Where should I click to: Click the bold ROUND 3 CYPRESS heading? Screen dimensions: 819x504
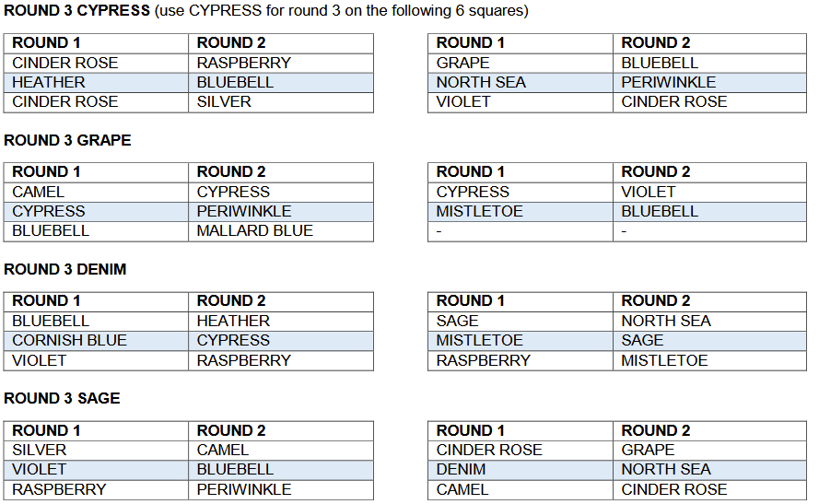(76, 11)
